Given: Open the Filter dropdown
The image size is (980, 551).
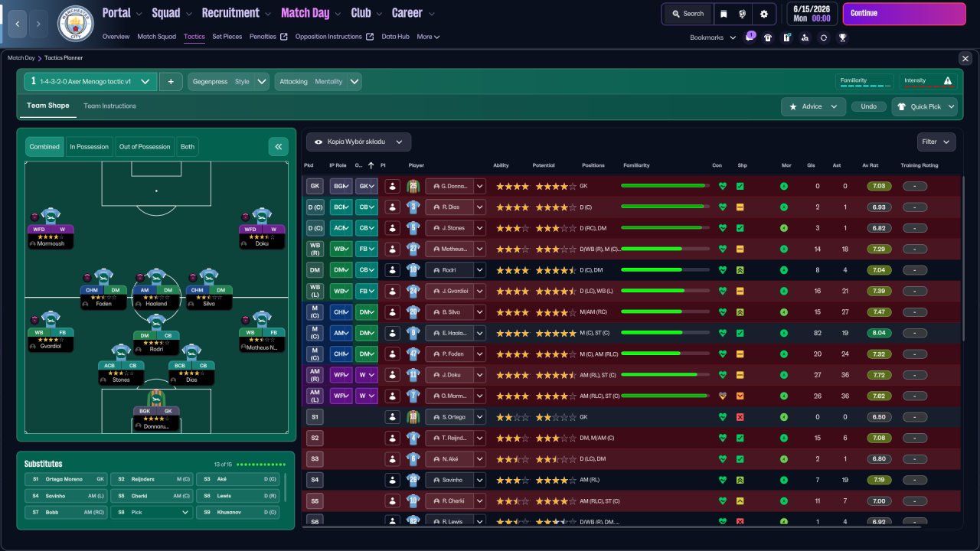Looking at the screenshot, I should click(936, 142).
